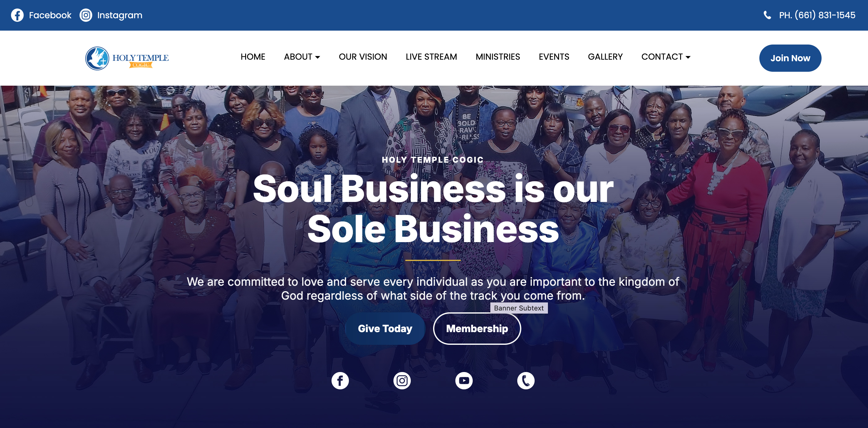The height and width of the screenshot is (428, 868).
Task: Expand the ABOUT dropdown arrow
Action: 317,57
